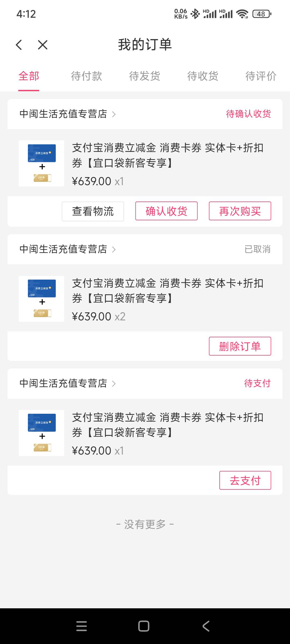The height and width of the screenshot is (644, 290).
Task: Tap the 去支付 button
Action: point(245,480)
